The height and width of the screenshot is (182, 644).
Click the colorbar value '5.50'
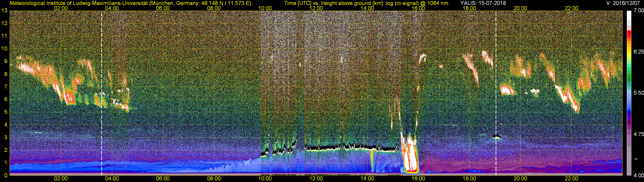[639, 93]
